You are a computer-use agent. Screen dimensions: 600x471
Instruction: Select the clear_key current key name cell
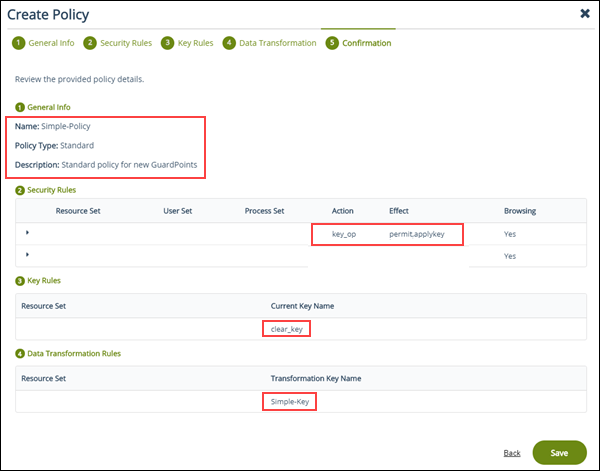pyautogui.click(x=287, y=328)
